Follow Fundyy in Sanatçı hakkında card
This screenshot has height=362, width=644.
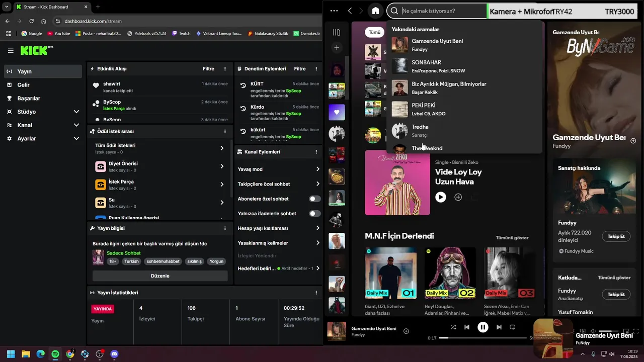pyautogui.click(x=616, y=236)
